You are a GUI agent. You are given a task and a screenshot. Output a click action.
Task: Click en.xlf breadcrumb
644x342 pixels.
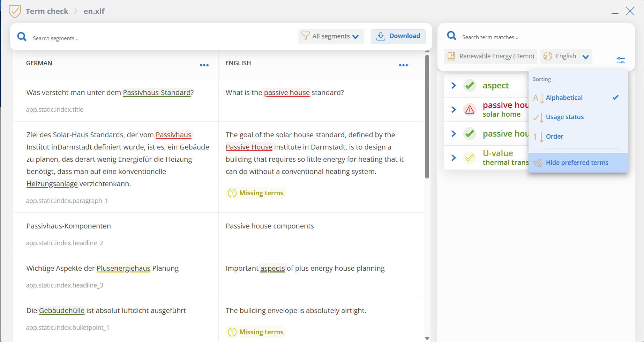pyautogui.click(x=94, y=11)
